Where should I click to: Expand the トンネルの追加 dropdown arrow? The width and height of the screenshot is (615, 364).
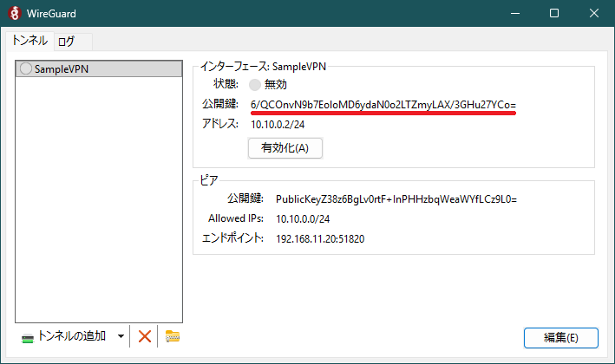121,336
